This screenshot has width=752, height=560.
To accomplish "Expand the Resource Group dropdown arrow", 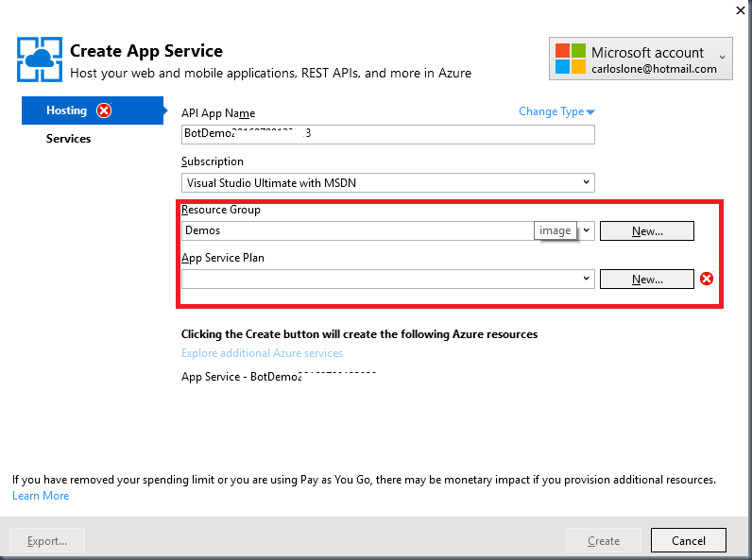I will pyautogui.click(x=586, y=230).
